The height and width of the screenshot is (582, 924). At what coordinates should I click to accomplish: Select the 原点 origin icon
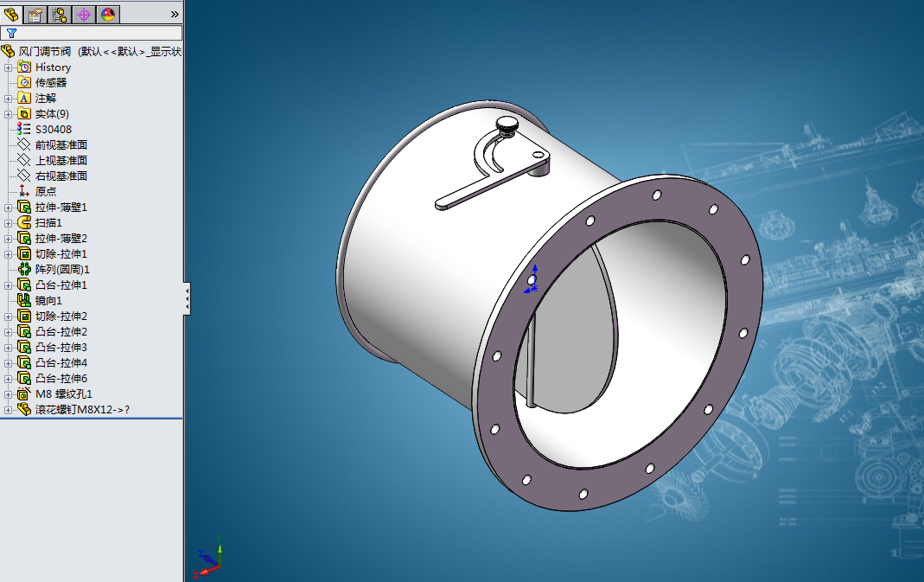coord(24,191)
